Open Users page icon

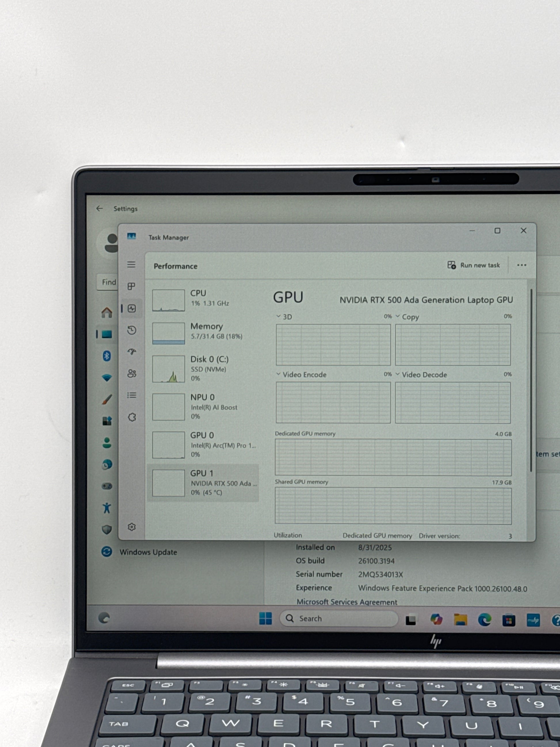pos(132,373)
